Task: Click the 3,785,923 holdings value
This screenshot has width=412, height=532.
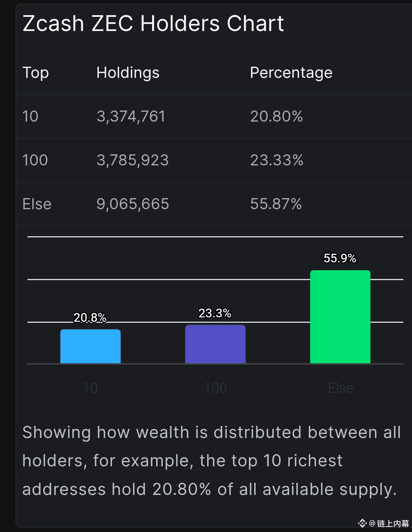Action: point(133,160)
